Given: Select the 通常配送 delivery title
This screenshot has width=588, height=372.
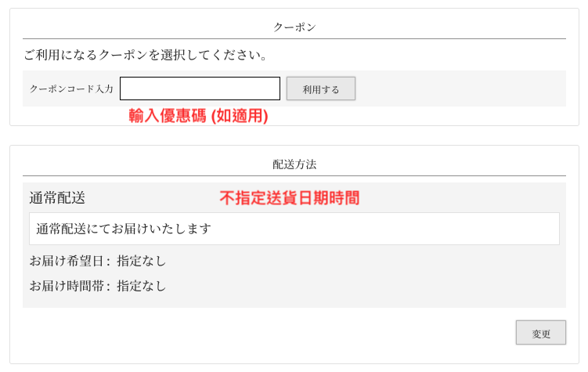Looking at the screenshot, I should pyautogui.click(x=57, y=197).
